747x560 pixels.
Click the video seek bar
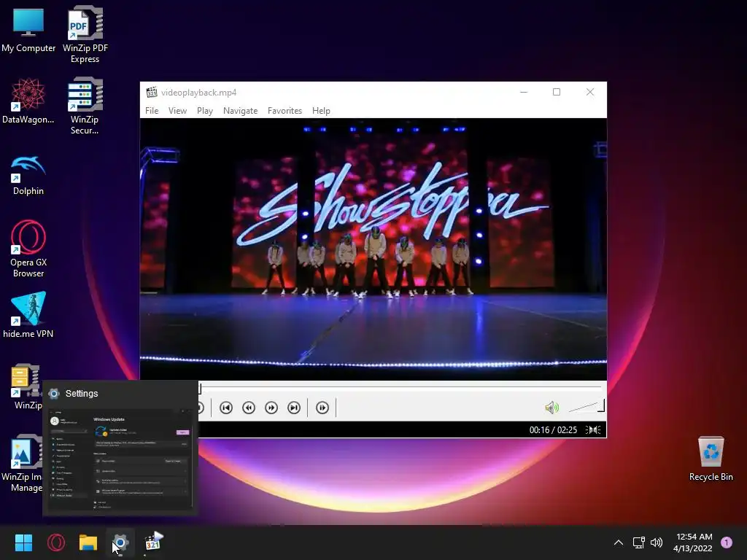click(401, 388)
